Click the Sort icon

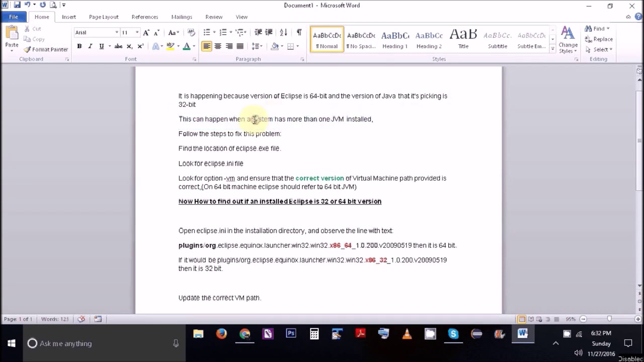(283, 32)
